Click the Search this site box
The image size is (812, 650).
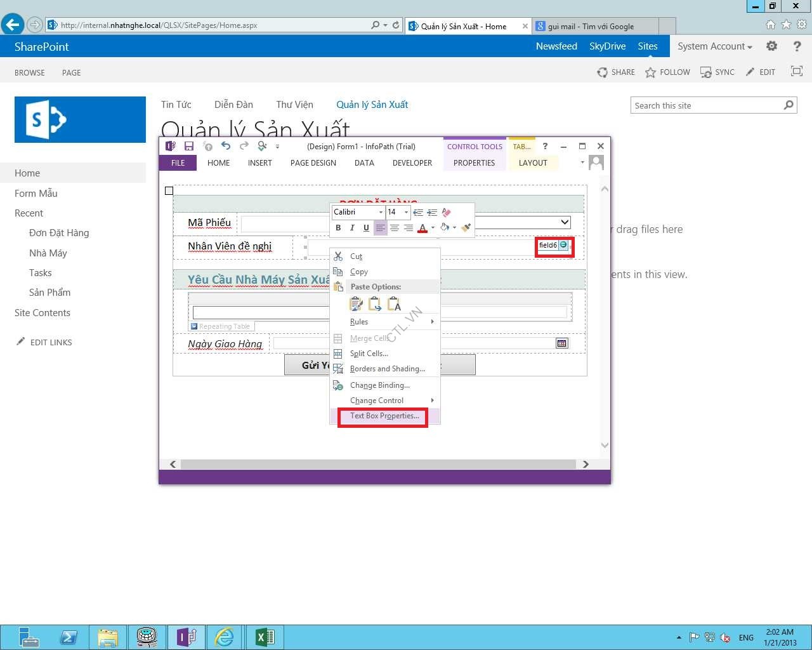point(706,105)
